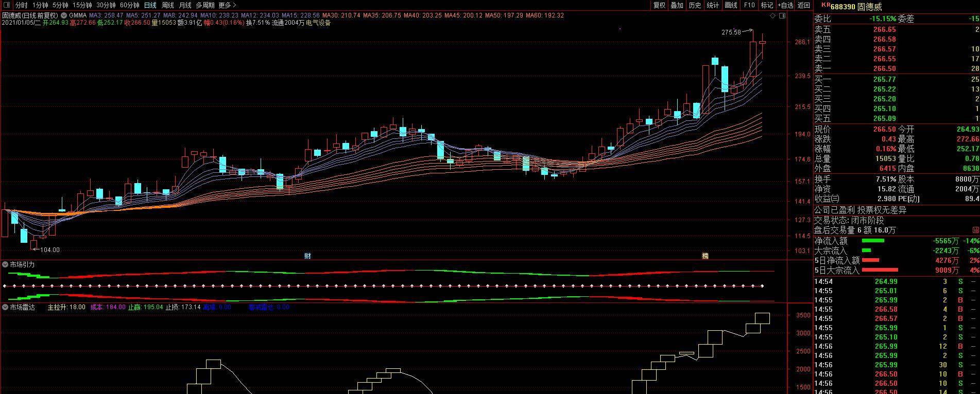The height and width of the screenshot is (394, 980).
Task: Click the 现价 value 266.50
Action: [884, 129]
